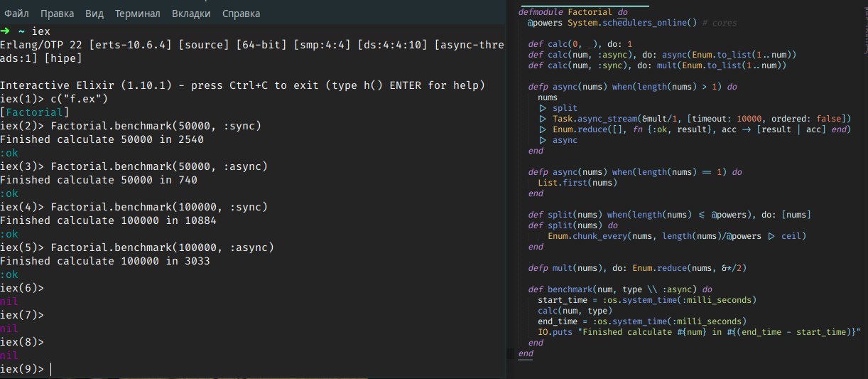Click 'def calc(0, _), do: 1' line
Viewport: 868px width, 379px height.
coord(580,44)
